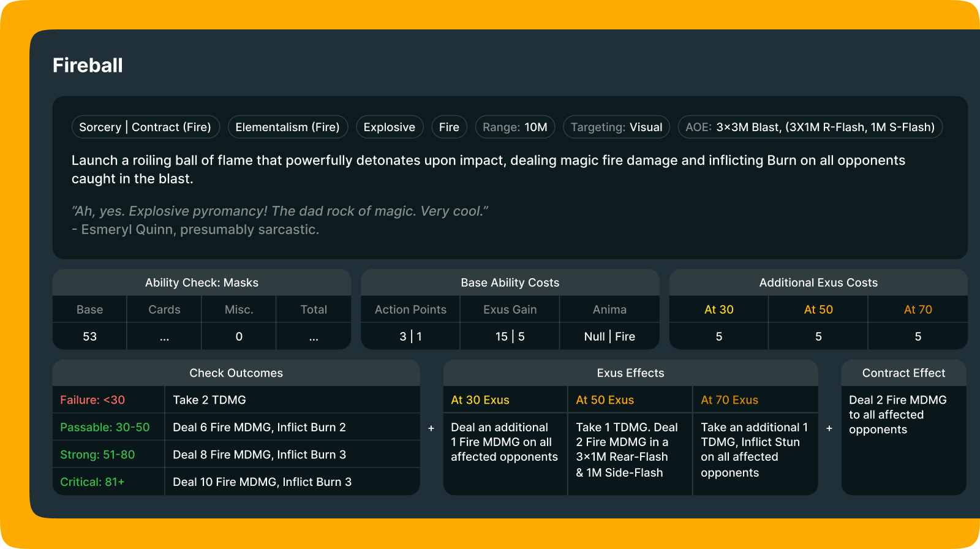
Task: Click the Inflict Stun effect text
Action: (754, 450)
